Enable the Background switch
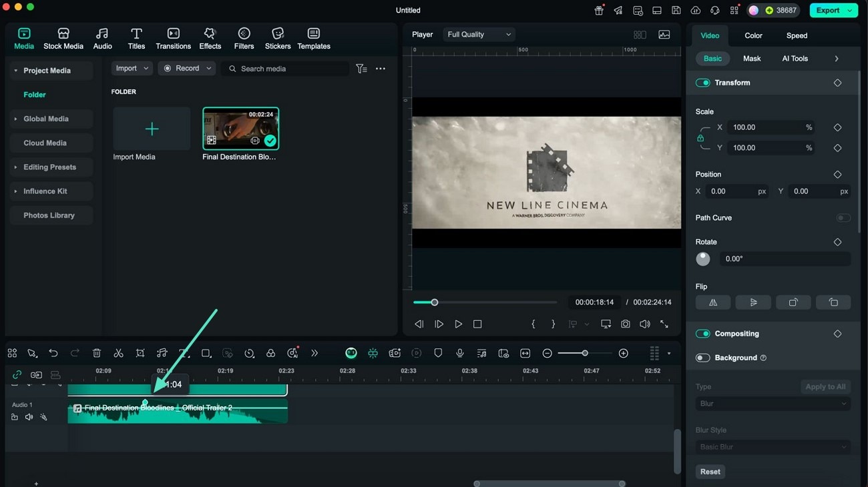Image resolution: width=868 pixels, height=487 pixels. [x=702, y=358]
